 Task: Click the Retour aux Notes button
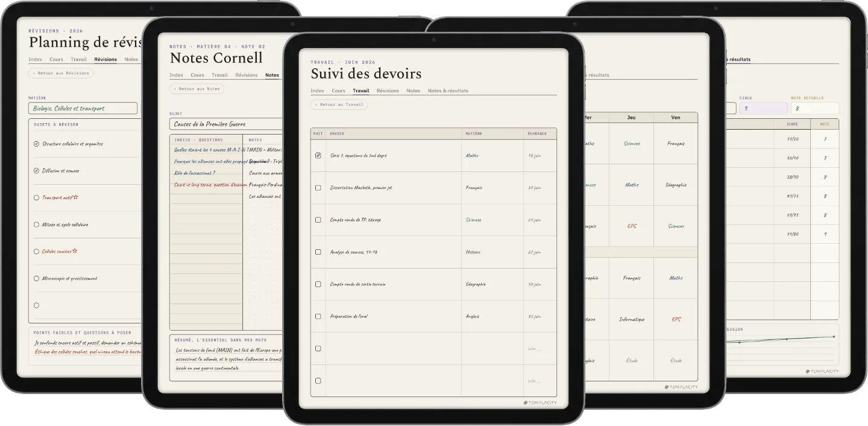(x=197, y=89)
